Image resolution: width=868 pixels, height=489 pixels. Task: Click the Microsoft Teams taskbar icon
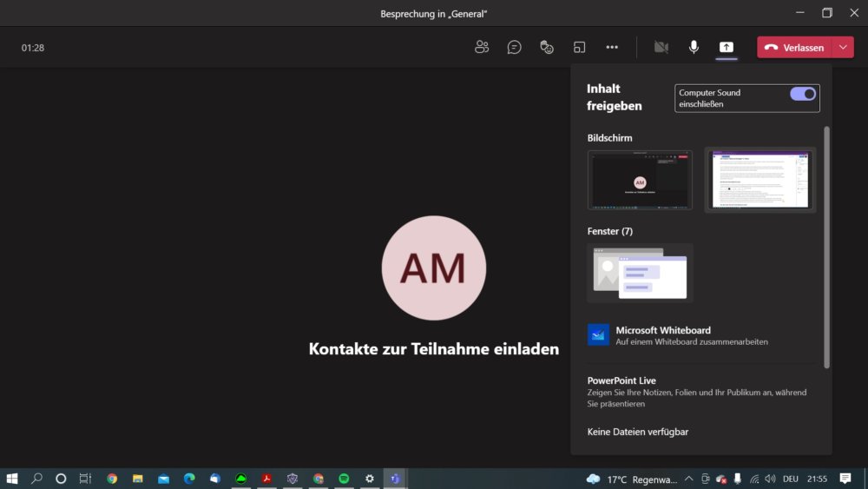395,479
